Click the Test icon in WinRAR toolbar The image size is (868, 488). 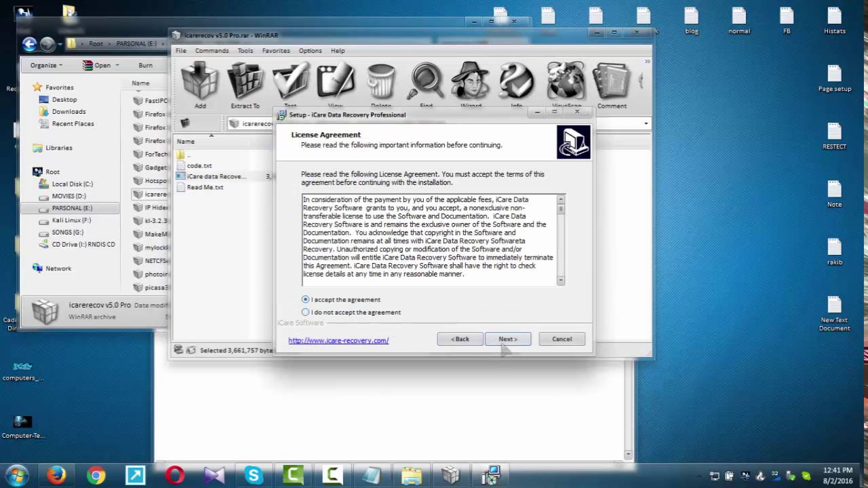290,85
